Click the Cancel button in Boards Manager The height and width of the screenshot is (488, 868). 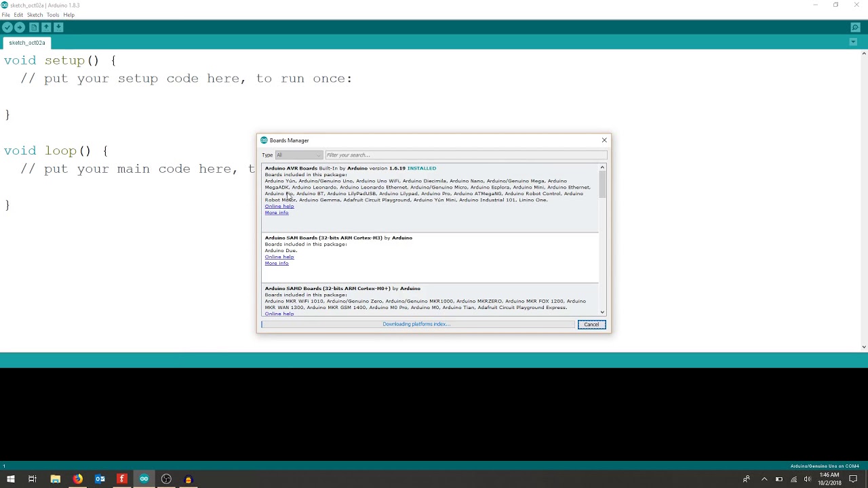click(x=591, y=325)
